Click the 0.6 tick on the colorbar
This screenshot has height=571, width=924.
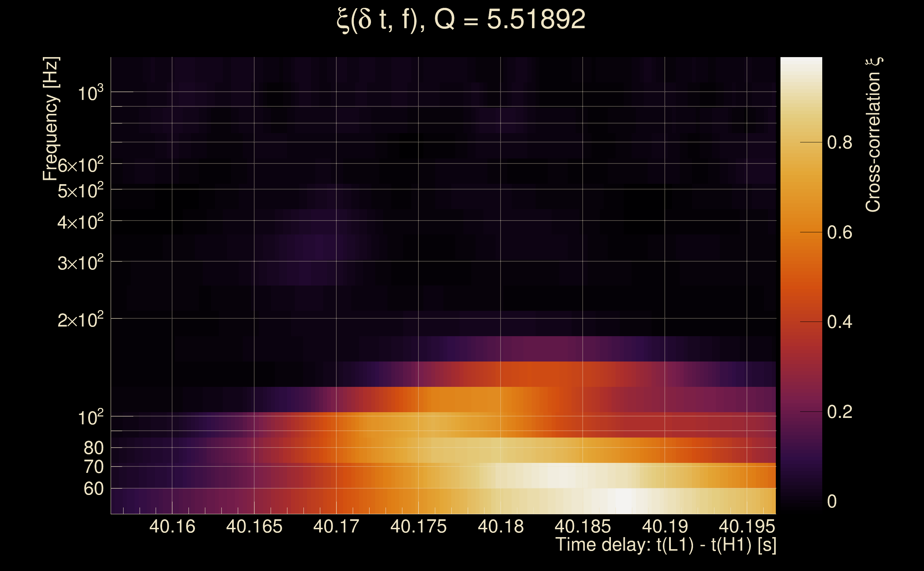tap(839, 232)
